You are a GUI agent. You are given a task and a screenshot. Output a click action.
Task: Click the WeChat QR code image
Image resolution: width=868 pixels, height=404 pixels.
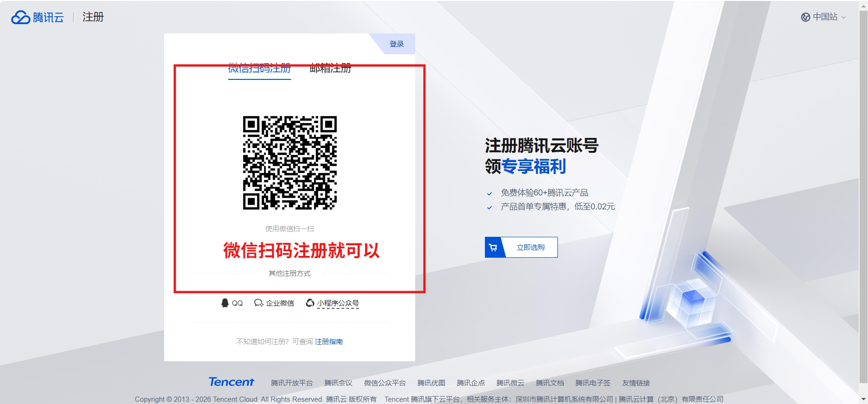coord(290,163)
